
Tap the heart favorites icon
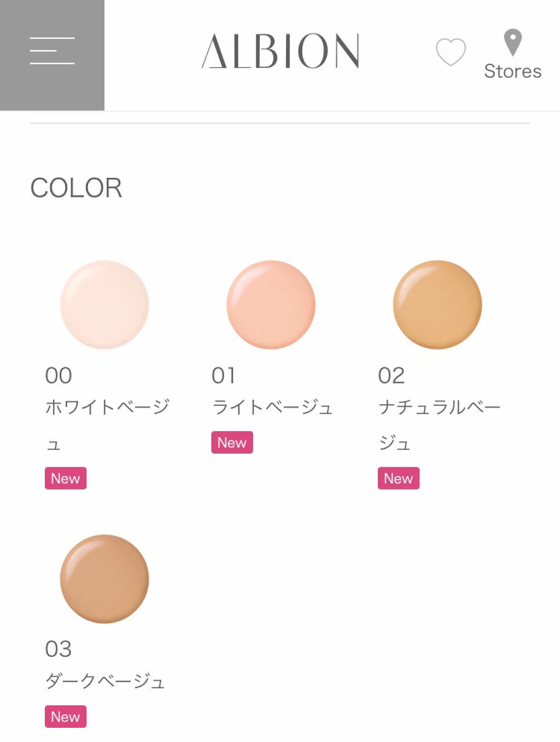coord(451,52)
